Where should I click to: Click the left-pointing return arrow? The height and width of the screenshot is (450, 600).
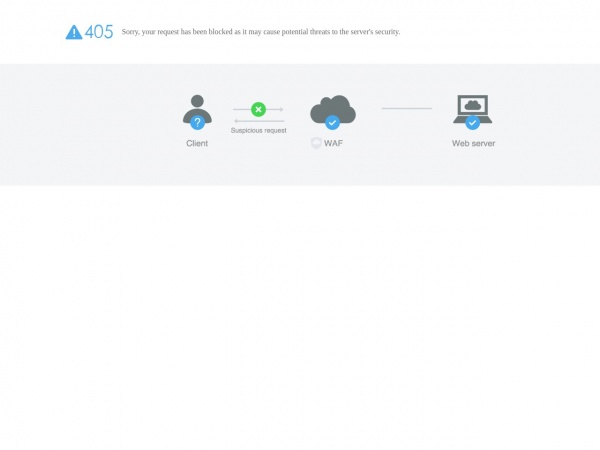[259, 121]
